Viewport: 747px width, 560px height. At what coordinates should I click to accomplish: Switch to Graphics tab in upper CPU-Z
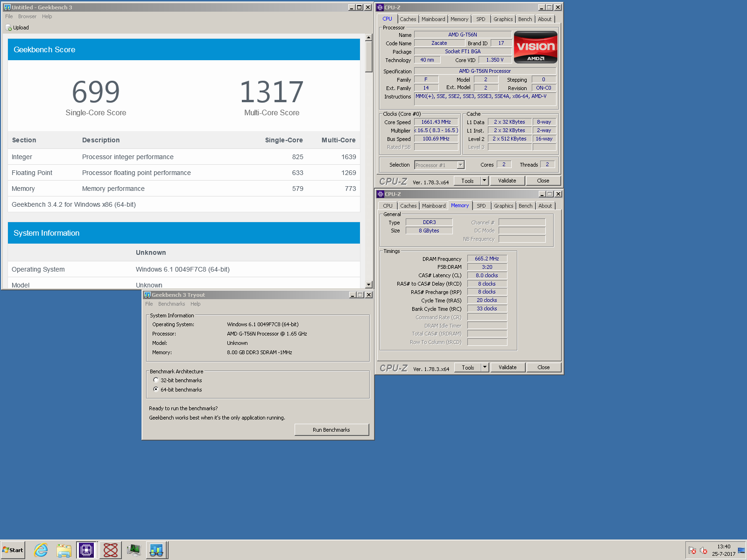503,19
